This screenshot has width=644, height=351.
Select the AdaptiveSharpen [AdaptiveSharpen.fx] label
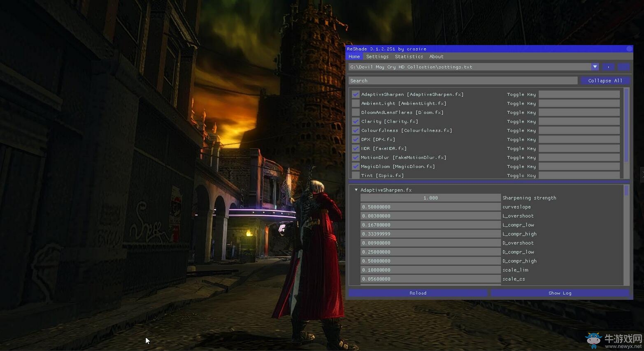point(412,95)
